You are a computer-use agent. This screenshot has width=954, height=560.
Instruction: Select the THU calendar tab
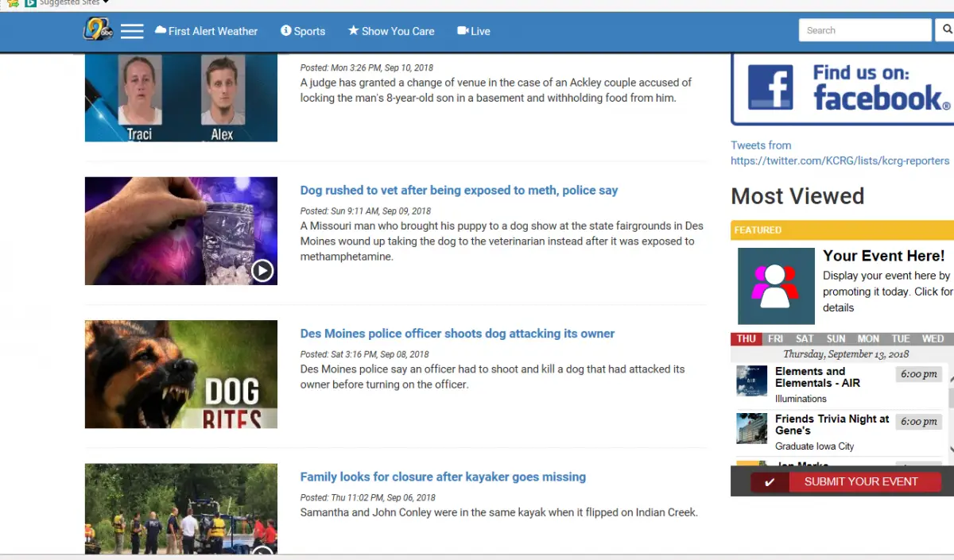coord(747,338)
